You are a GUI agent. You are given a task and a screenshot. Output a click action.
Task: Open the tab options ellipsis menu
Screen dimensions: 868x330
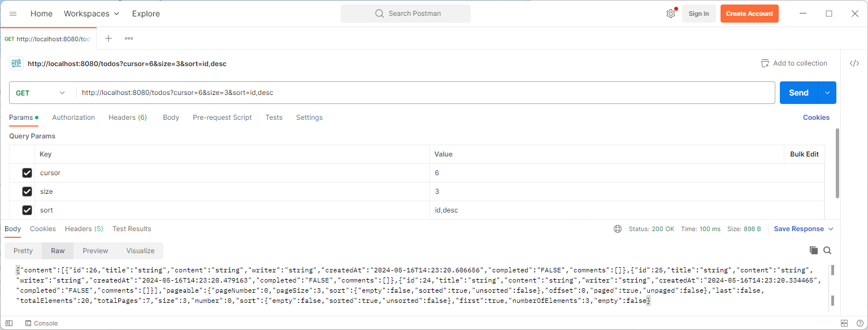click(x=129, y=38)
